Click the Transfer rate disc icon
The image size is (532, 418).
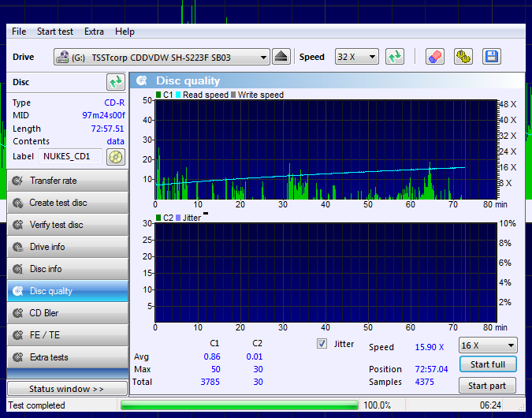pos(17,181)
